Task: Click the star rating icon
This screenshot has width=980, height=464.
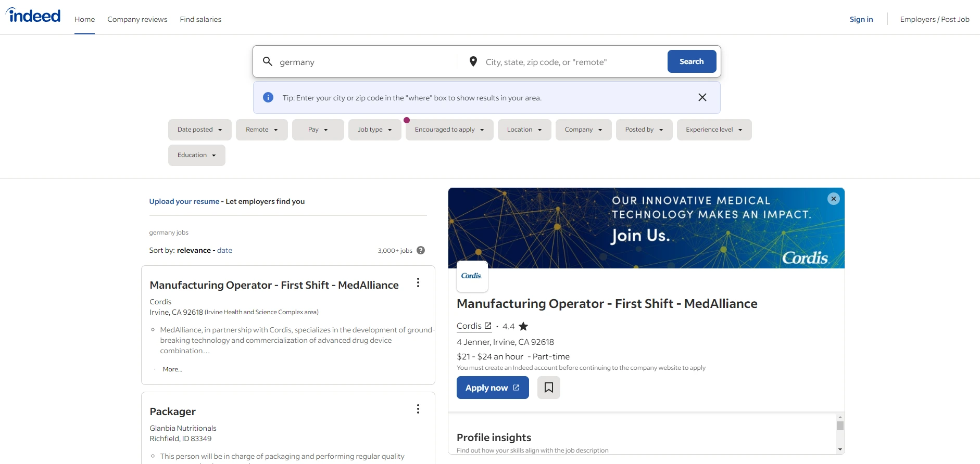Action: [523, 326]
